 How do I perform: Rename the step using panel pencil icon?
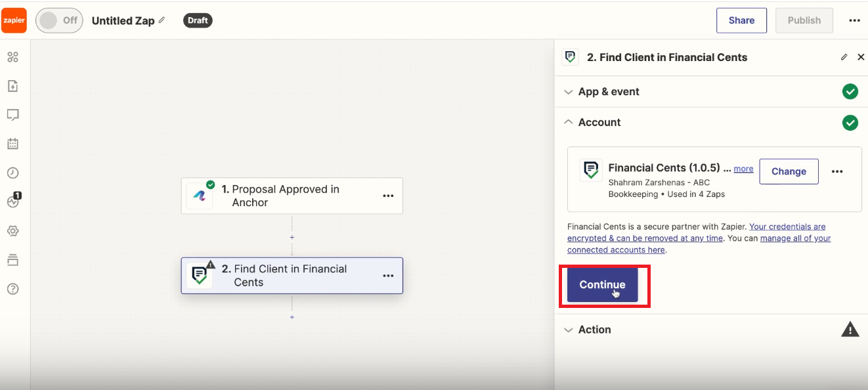click(x=844, y=57)
